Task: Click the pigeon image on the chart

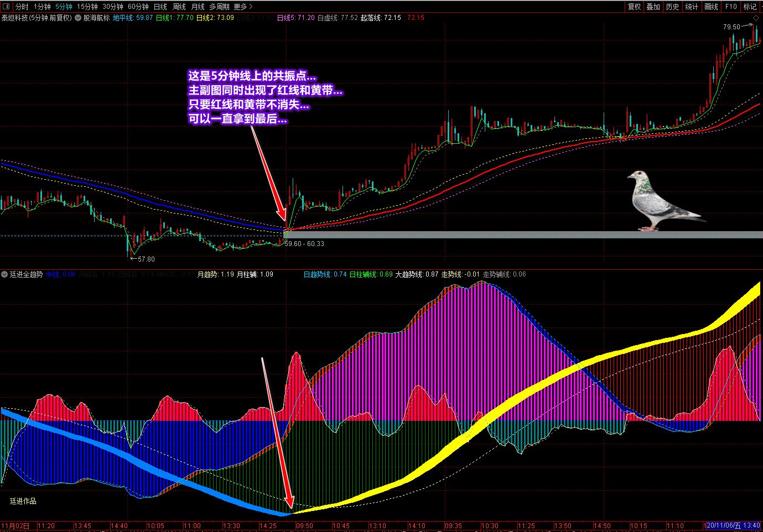Action: (x=666, y=201)
